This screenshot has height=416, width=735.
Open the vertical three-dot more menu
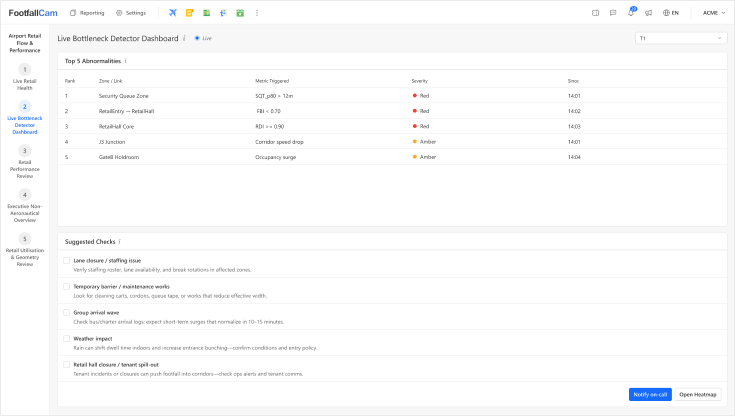(x=257, y=13)
